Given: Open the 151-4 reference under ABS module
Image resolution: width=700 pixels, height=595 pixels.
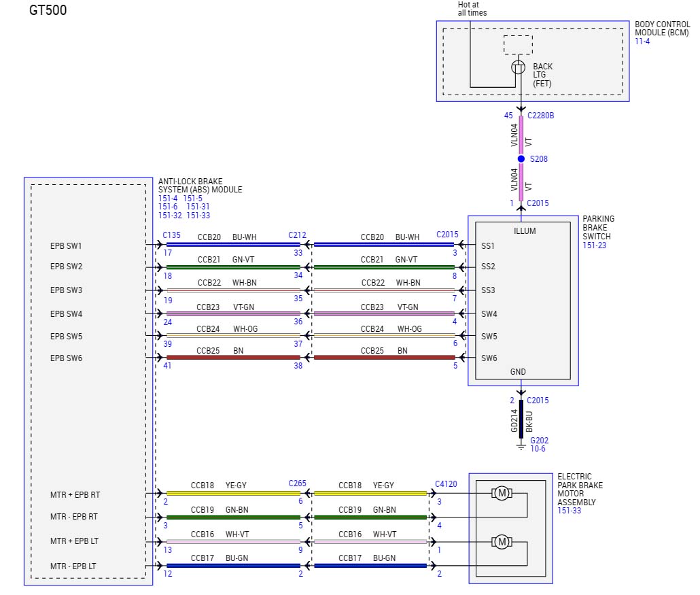Looking at the screenshot, I should pos(169,199).
